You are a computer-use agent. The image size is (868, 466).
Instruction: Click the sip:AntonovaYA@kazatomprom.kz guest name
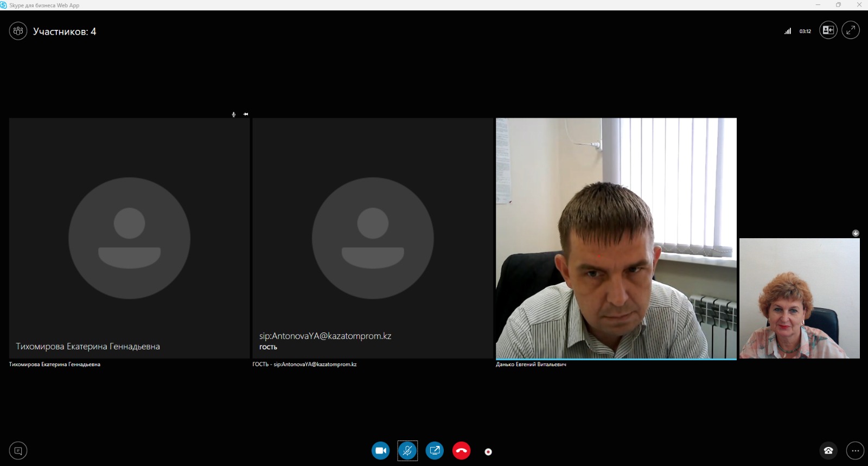click(x=325, y=336)
